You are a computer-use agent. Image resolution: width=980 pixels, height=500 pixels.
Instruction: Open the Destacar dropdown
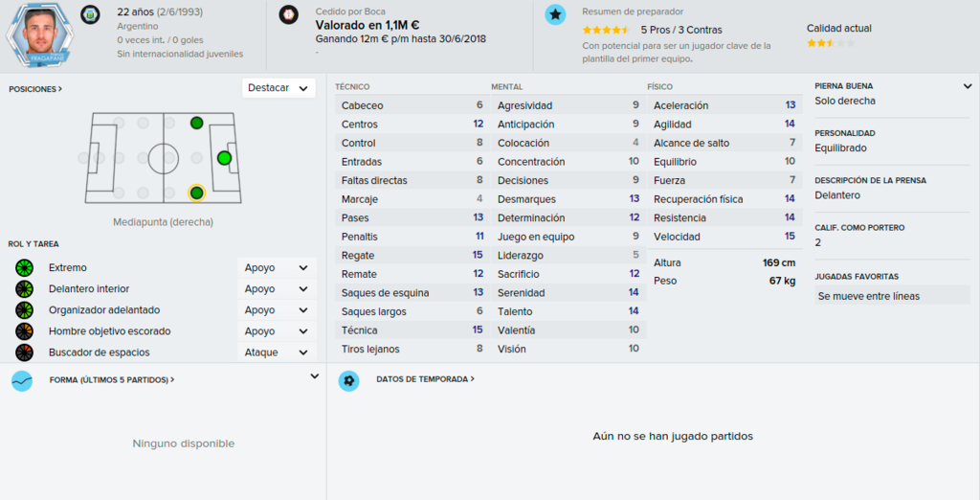coord(278,88)
